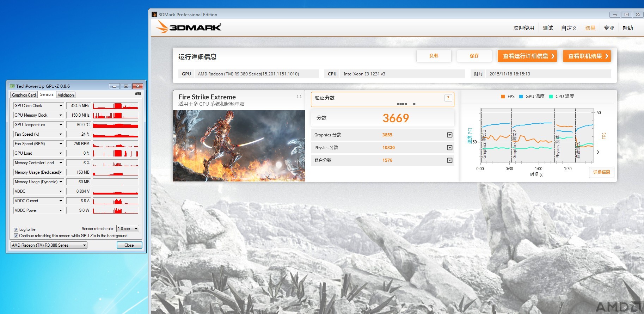Switch to Validation tab in GPU-Z
Image resolution: width=644 pixels, height=314 pixels.
(66, 95)
